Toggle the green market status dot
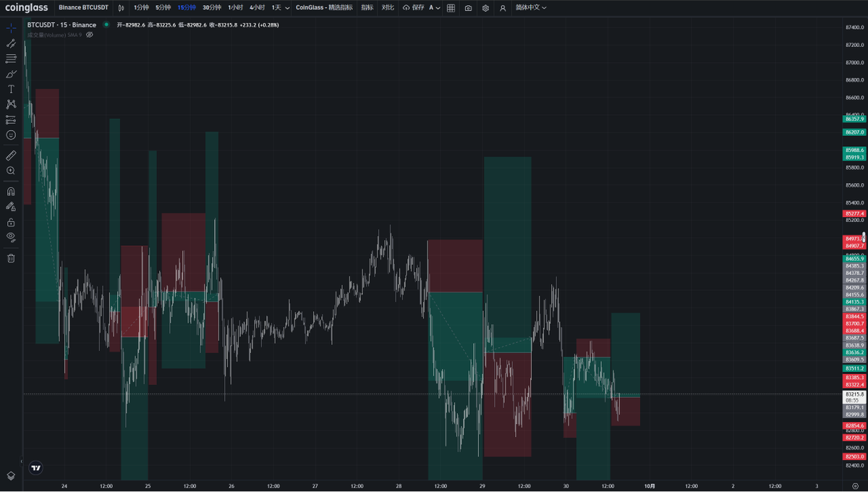The image size is (868, 492). click(x=106, y=25)
